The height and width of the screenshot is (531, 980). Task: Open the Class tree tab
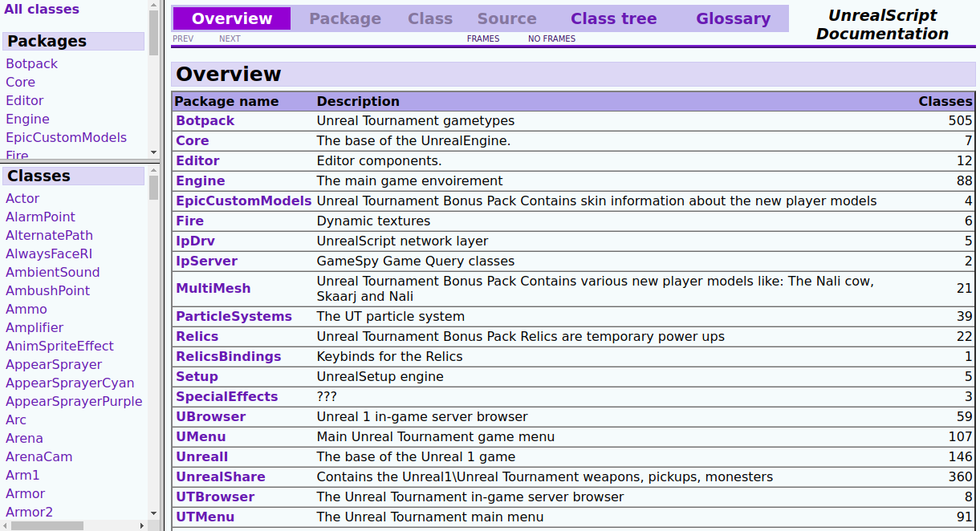pyautogui.click(x=613, y=18)
